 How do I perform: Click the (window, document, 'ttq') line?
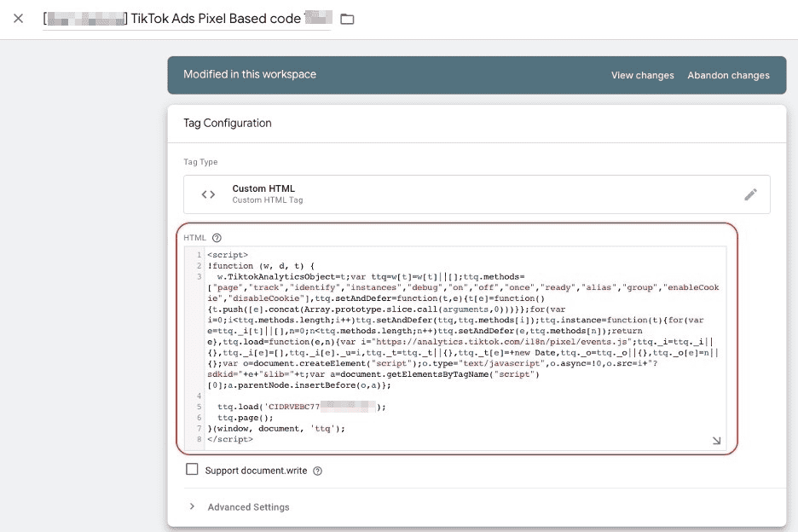[276, 429]
